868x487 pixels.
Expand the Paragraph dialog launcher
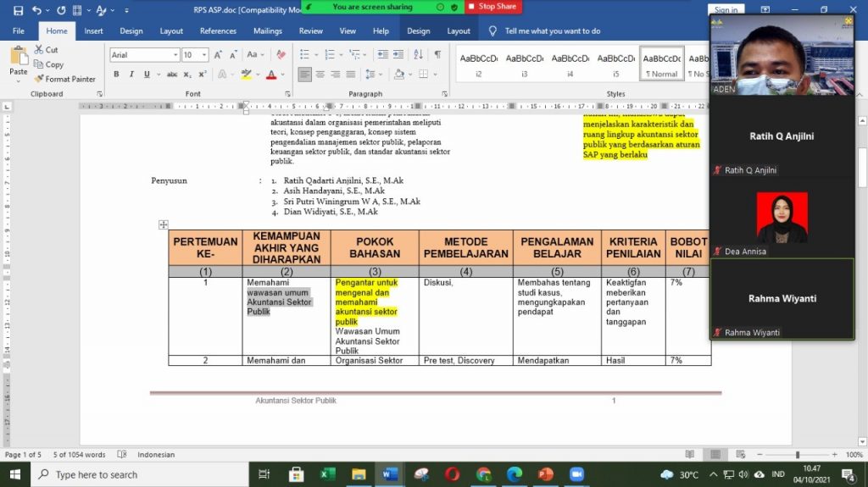point(444,94)
